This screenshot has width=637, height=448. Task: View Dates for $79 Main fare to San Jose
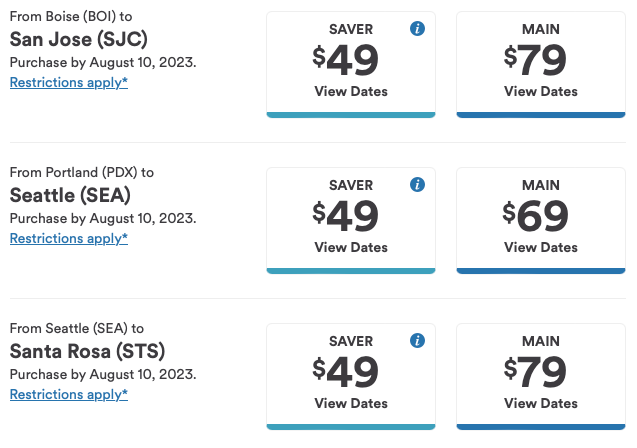[x=540, y=91]
